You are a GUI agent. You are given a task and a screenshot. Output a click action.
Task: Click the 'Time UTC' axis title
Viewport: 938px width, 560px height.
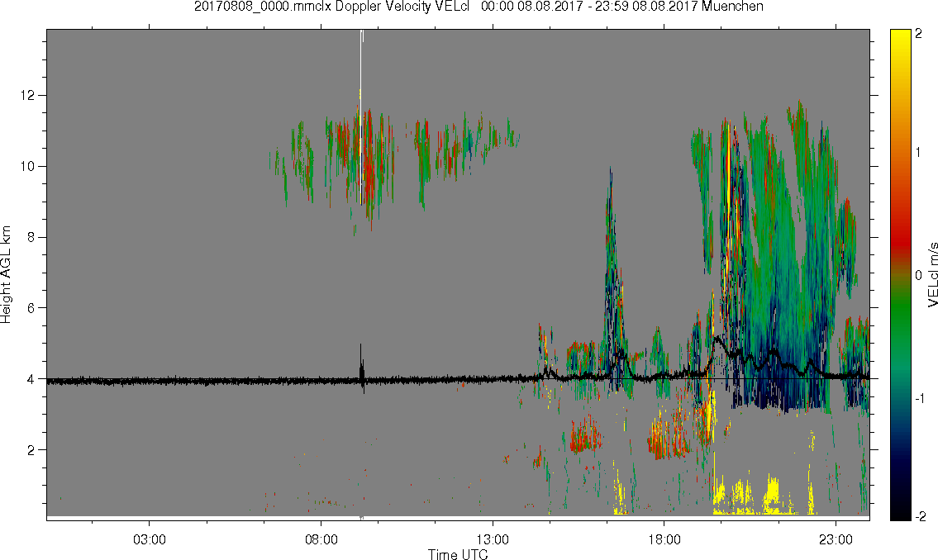[x=458, y=554]
